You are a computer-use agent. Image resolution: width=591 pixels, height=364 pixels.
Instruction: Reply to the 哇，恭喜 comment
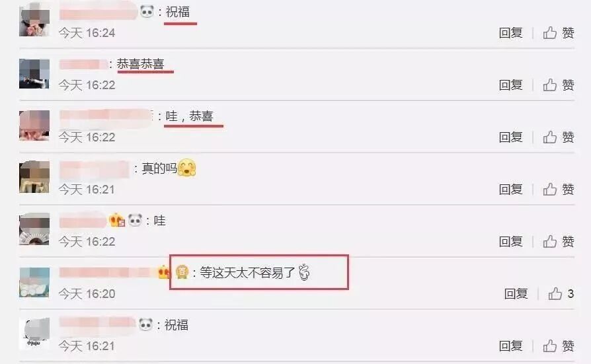point(511,137)
